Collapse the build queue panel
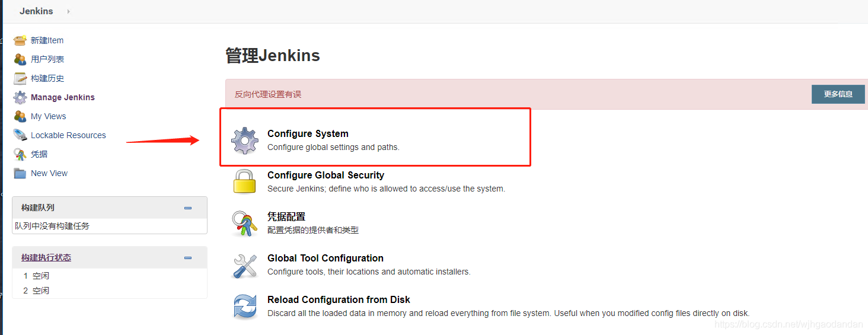 (188, 208)
